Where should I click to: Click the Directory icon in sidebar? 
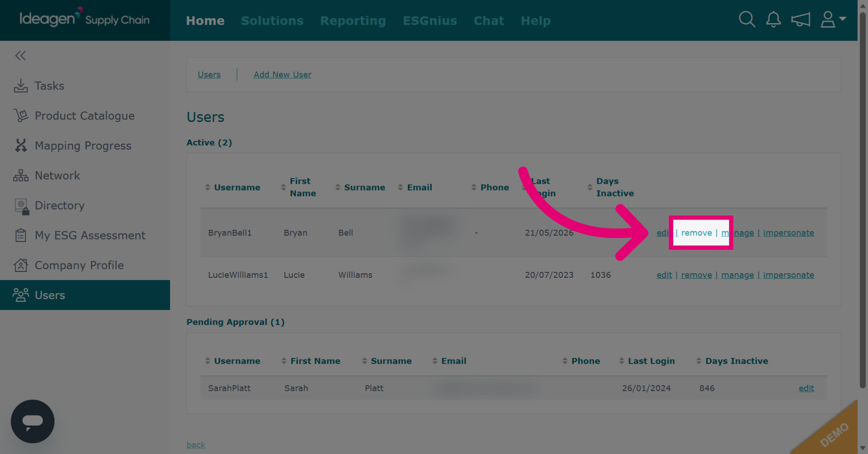click(21, 206)
